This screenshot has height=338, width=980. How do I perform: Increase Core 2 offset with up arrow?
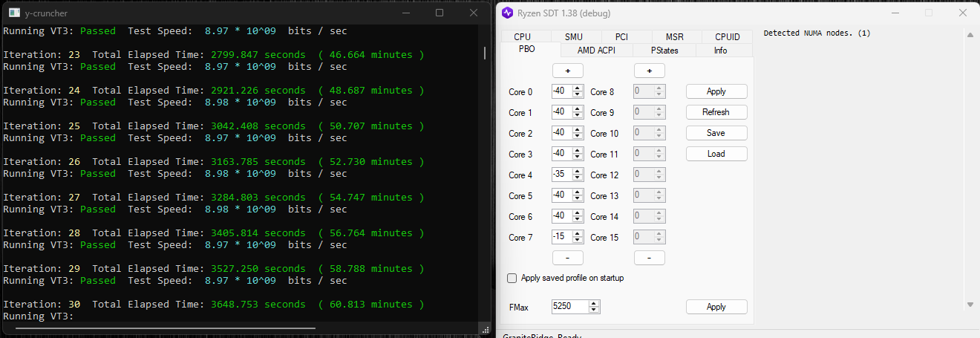point(578,129)
